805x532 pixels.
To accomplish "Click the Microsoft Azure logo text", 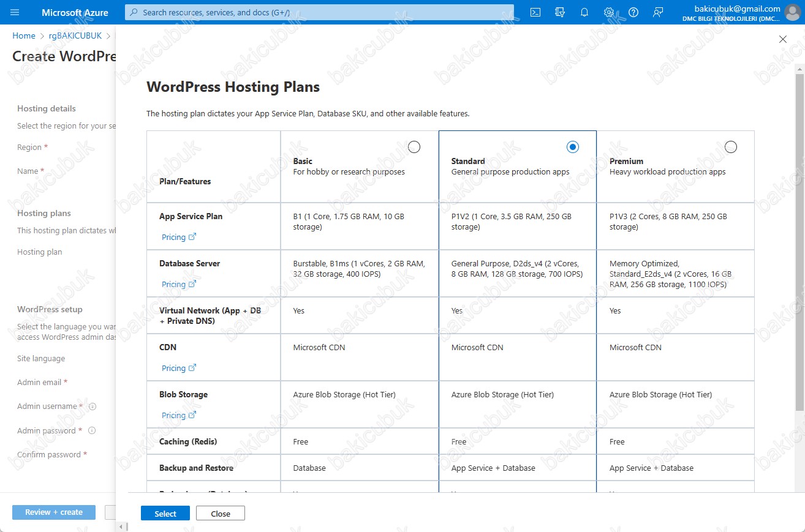I will tap(75, 12).
